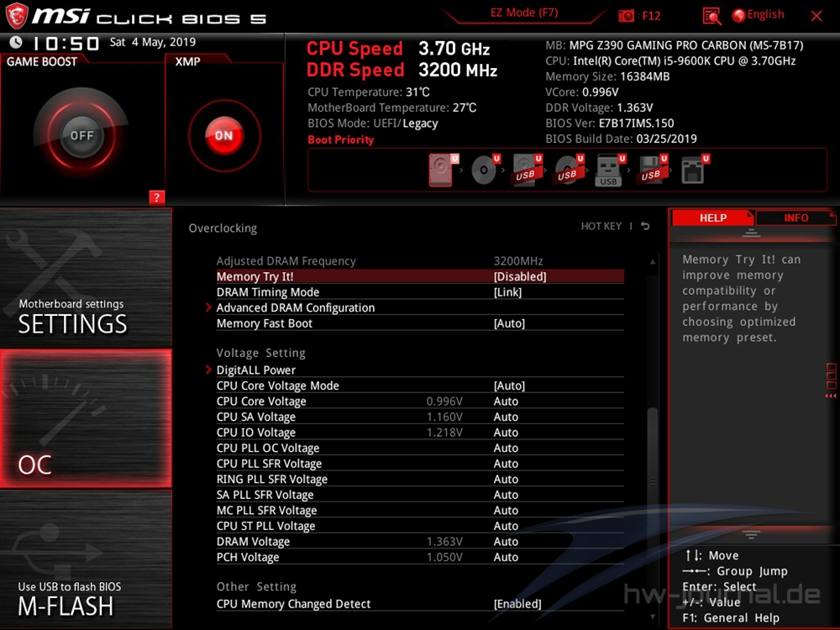Click the GAME BOOST help question mark
The width and height of the screenshot is (840, 630).
click(x=156, y=197)
